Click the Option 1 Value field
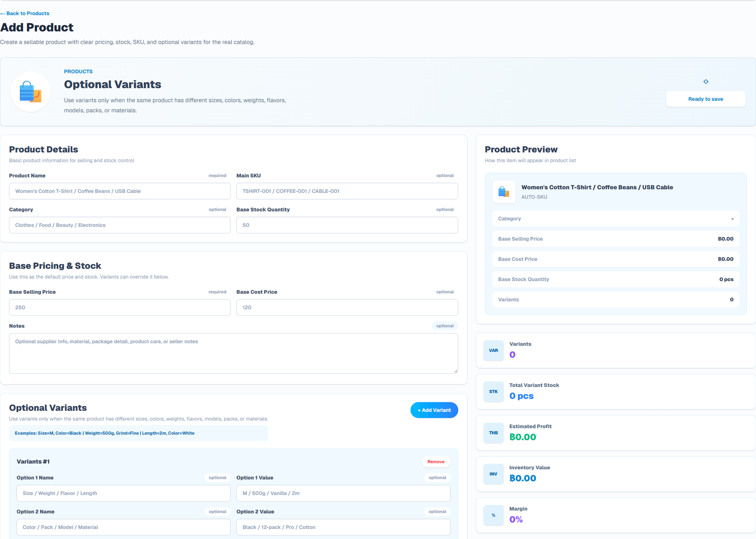The image size is (756, 539). pos(343,493)
